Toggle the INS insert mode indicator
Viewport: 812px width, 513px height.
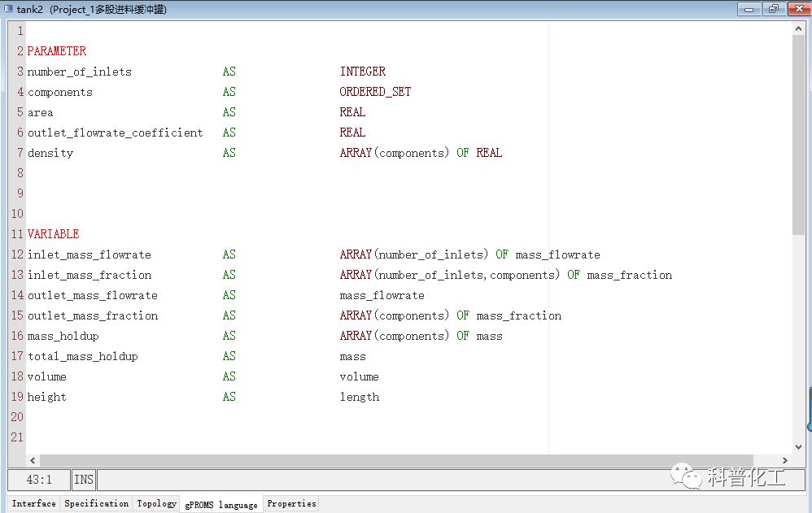(x=84, y=480)
